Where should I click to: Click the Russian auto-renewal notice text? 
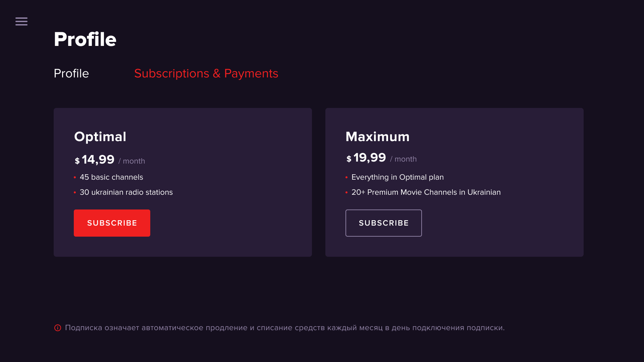[284, 328]
